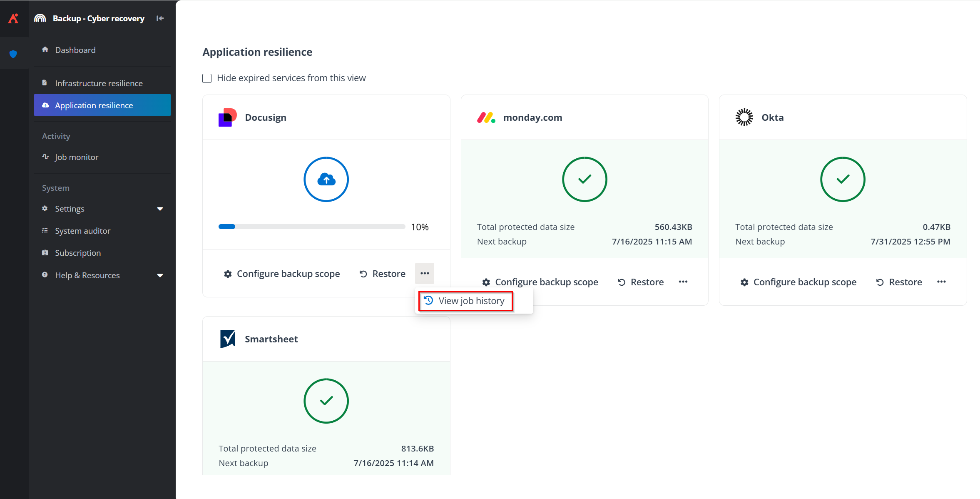This screenshot has height=499, width=980.
Task: Click Configure backup scope on the monday.com card
Action: tap(540, 282)
